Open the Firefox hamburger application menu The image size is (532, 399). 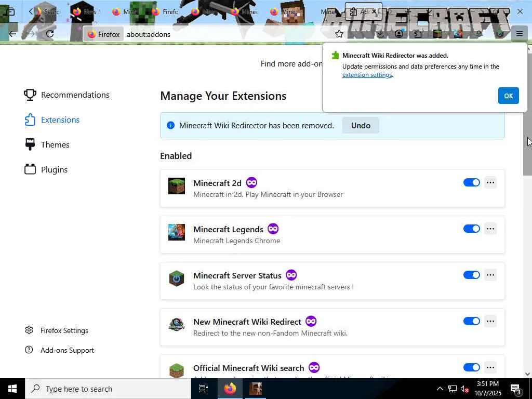519,34
